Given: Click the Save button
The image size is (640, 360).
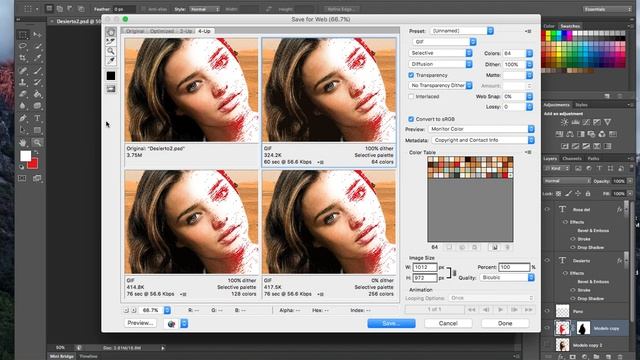Looking at the screenshot, I should click(391, 323).
